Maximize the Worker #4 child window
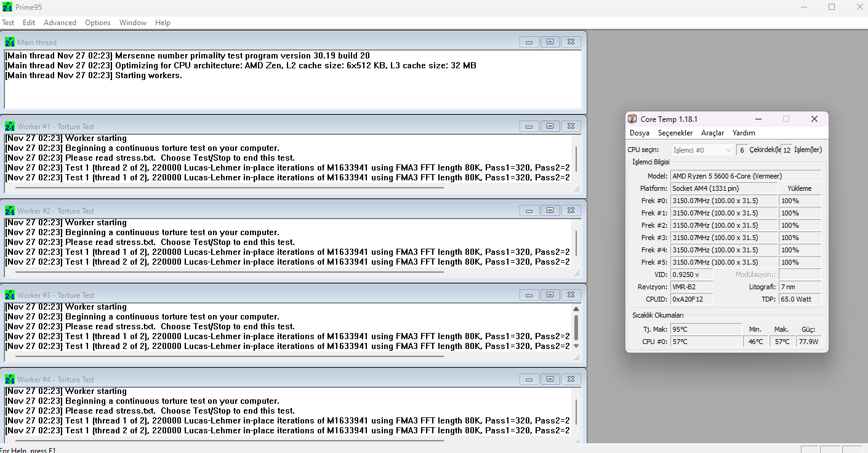Viewport: 868px width, 453px height. coord(550,379)
